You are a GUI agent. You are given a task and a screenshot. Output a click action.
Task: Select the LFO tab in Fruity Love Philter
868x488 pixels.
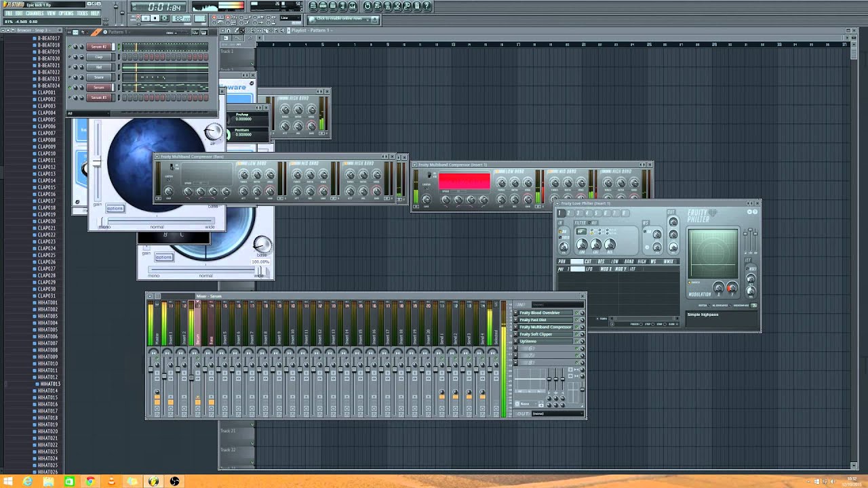(589, 269)
